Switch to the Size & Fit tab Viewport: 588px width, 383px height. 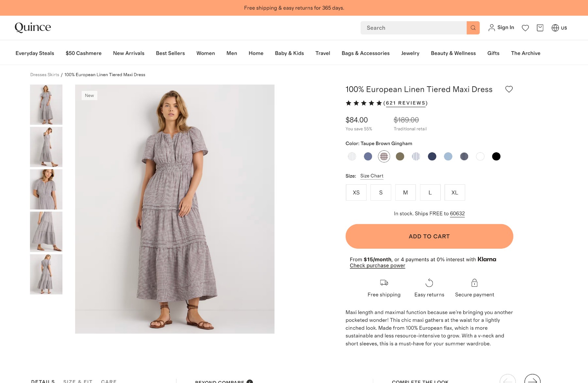(78, 381)
